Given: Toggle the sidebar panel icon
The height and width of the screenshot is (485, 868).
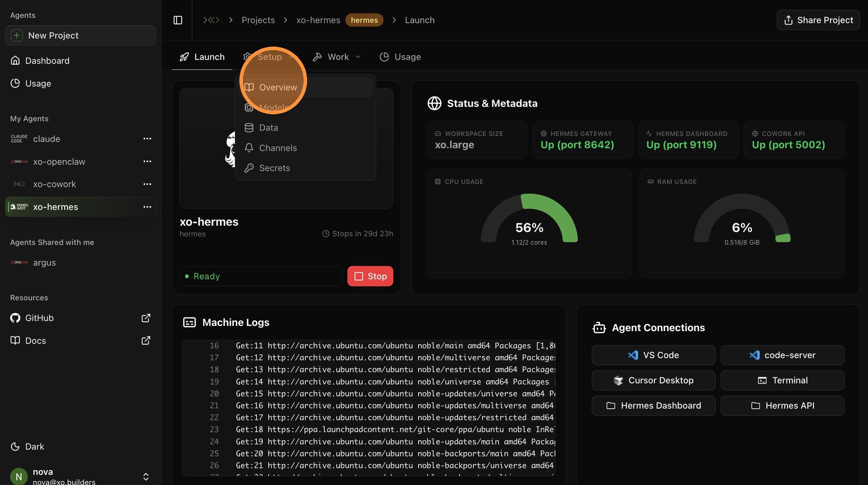Looking at the screenshot, I should (x=178, y=20).
